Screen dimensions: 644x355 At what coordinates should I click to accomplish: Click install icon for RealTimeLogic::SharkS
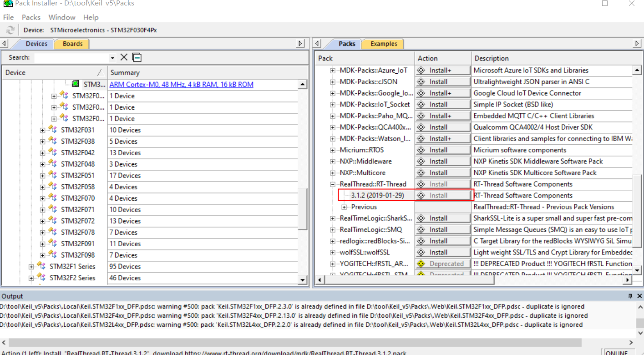click(421, 218)
